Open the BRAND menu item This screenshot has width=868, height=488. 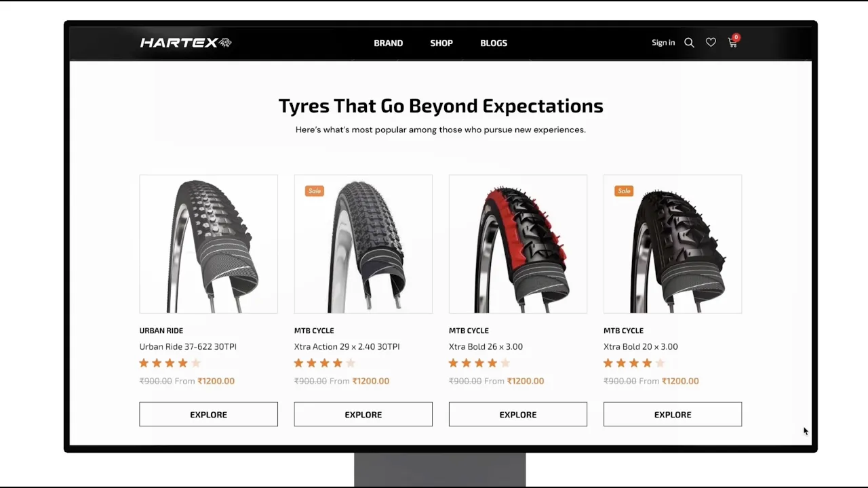(389, 43)
